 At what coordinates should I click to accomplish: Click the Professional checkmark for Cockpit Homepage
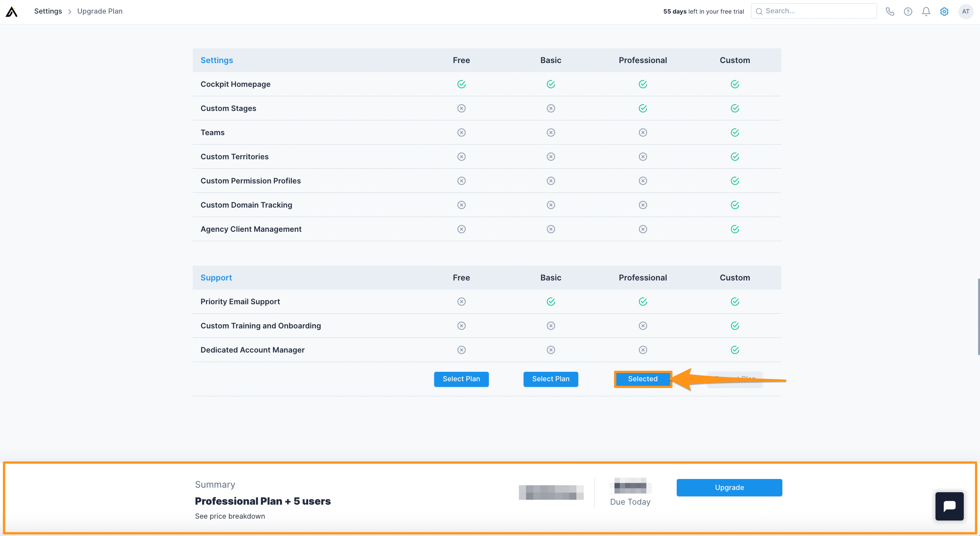click(642, 84)
